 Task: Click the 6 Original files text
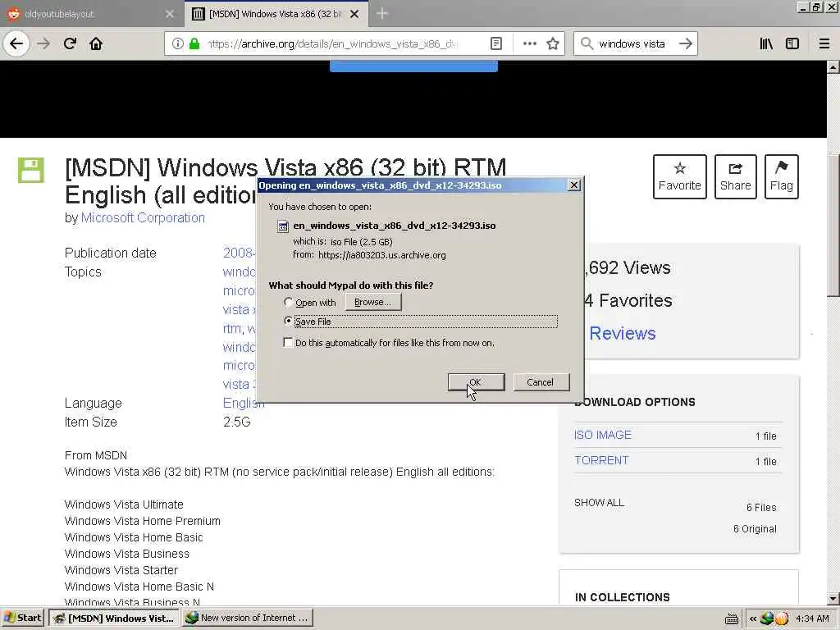[x=755, y=529]
